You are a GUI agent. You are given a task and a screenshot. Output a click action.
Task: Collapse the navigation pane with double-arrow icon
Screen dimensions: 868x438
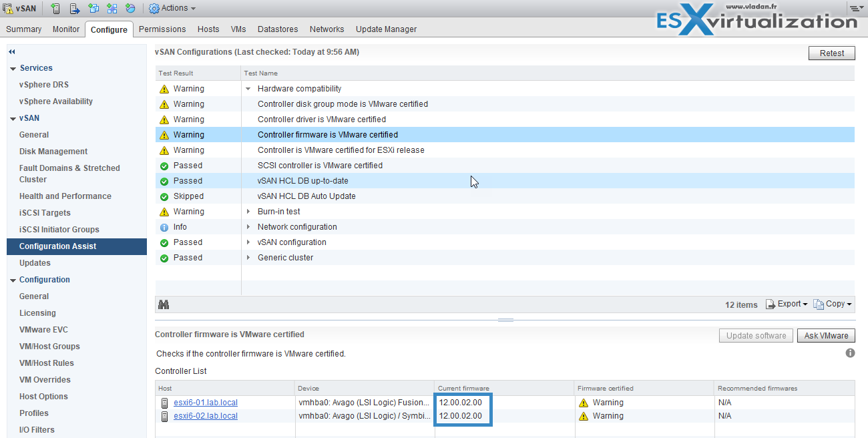[12, 51]
